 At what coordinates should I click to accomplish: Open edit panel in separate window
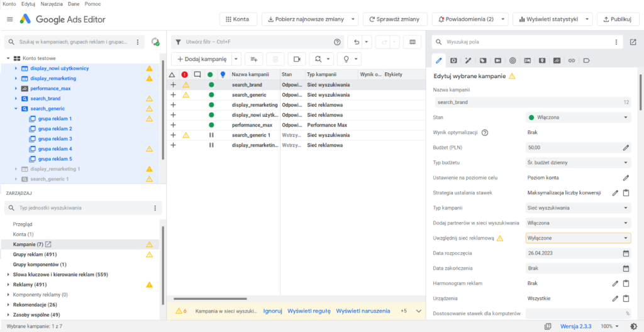(633, 42)
